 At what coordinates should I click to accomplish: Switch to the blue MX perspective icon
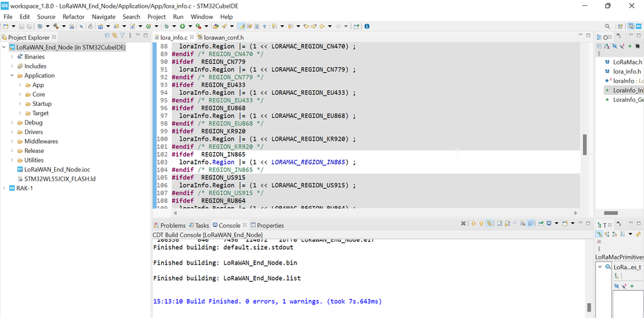pos(639,26)
